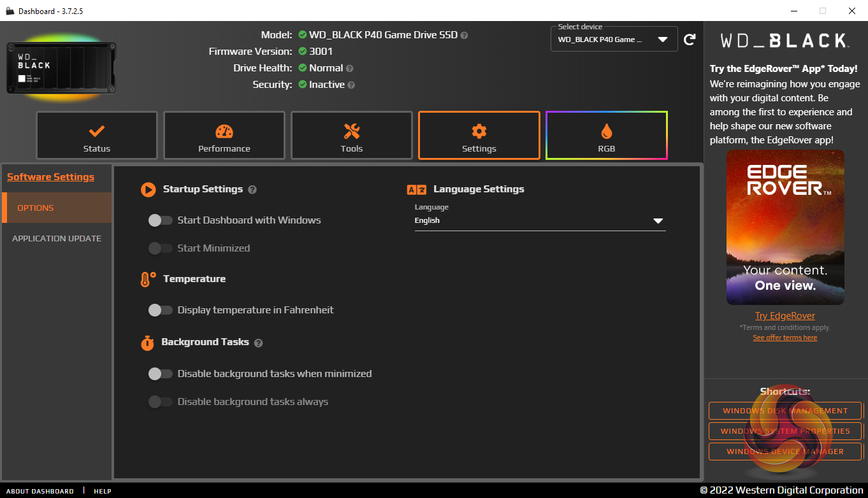Click help icon next to Security status
The width and height of the screenshot is (868, 498).
(351, 85)
